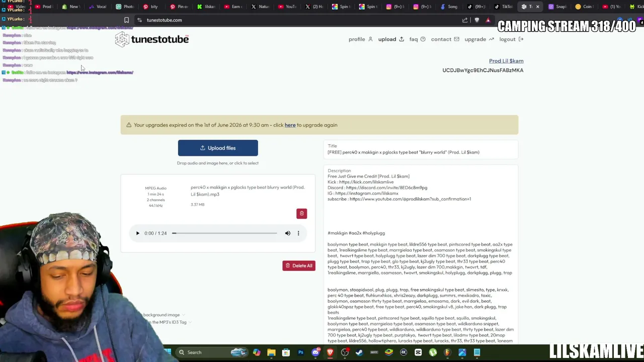Open Photoshop from the taskbar
Viewport: 644px width, 362px height.
pyautogui.click(x=301, y=352)
